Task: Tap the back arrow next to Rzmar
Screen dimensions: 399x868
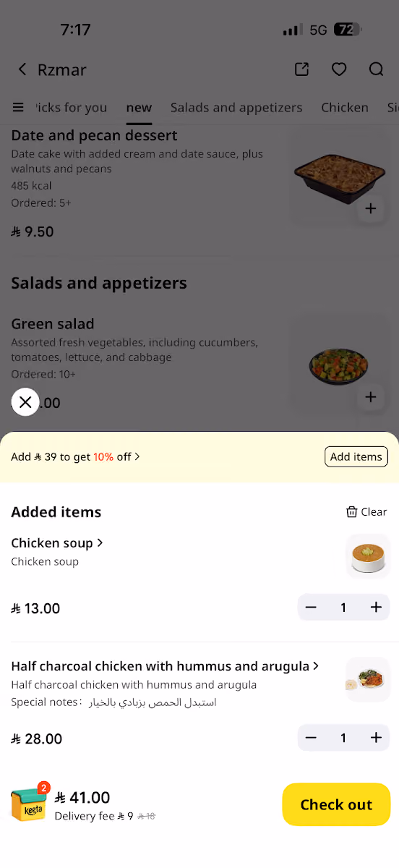Action: [x=22, y=69]
